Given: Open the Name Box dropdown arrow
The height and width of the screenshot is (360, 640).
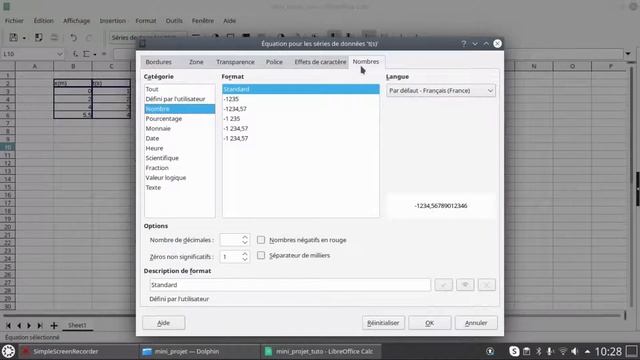Looking at the screenshot, I should (x=60, y=54).
